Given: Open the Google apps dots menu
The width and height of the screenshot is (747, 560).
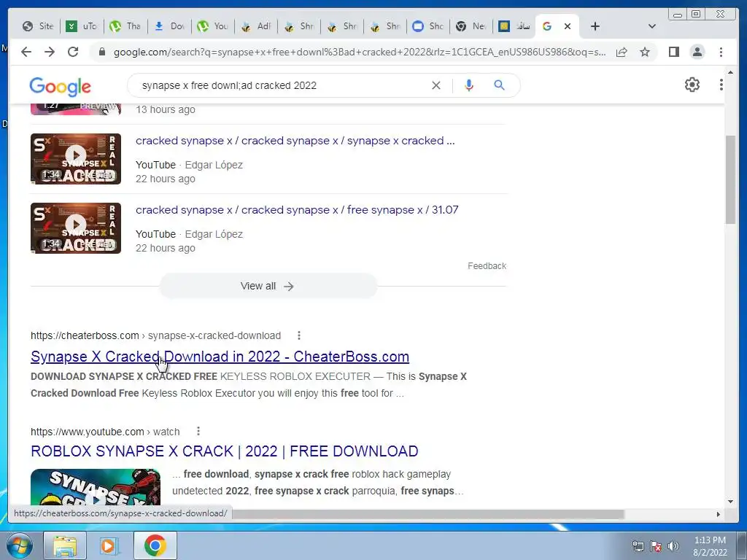Looking at the screenshot, I should [721, 85].
